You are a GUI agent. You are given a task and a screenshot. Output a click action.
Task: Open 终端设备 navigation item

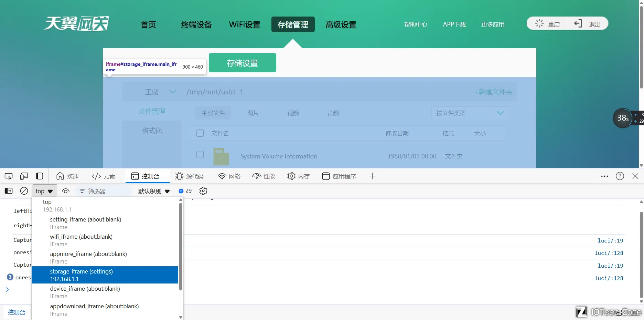click(x=196, y=24)
